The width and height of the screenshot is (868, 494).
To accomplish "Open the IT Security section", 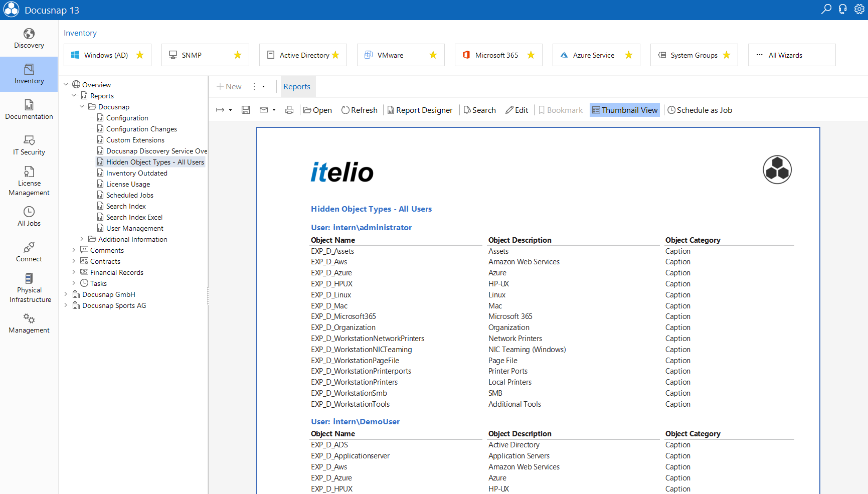I will point(29,145).
